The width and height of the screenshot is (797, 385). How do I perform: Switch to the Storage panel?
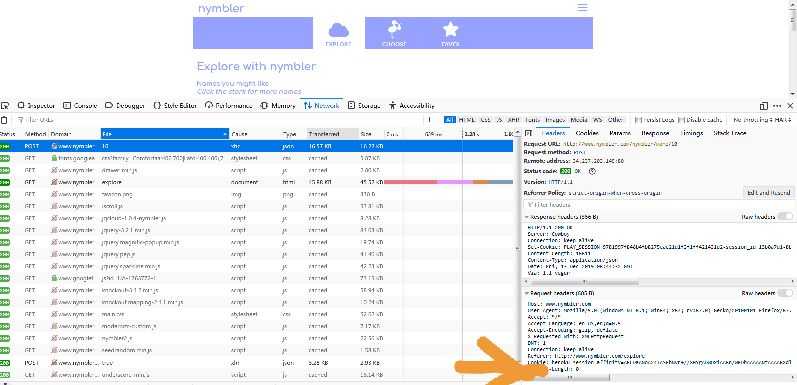pos(364,106)
